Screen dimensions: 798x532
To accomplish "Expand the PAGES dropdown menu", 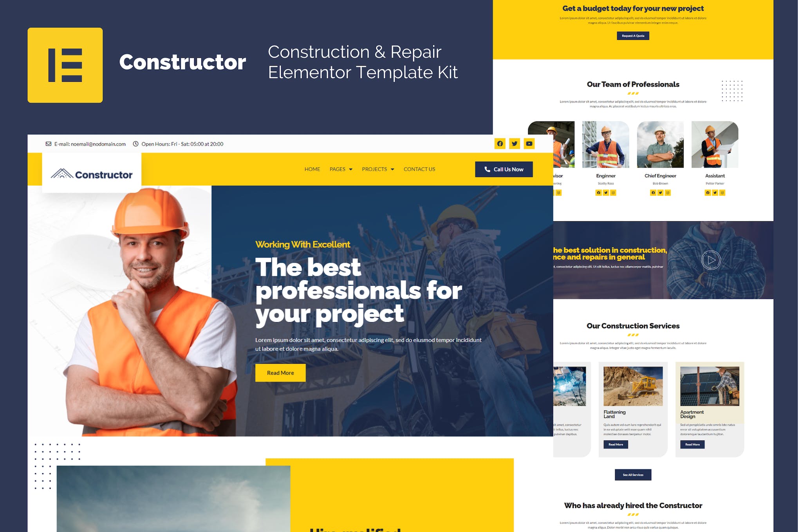I will point(341,169).
